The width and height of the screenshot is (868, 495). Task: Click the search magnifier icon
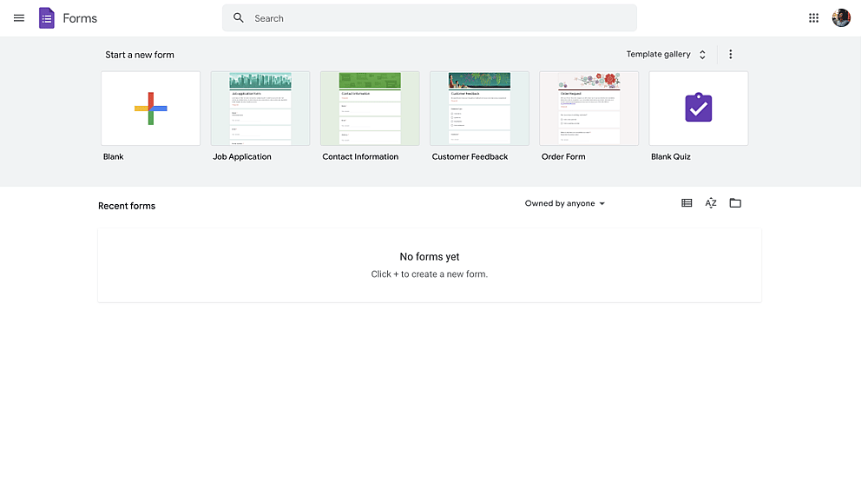tap(239, 18)
